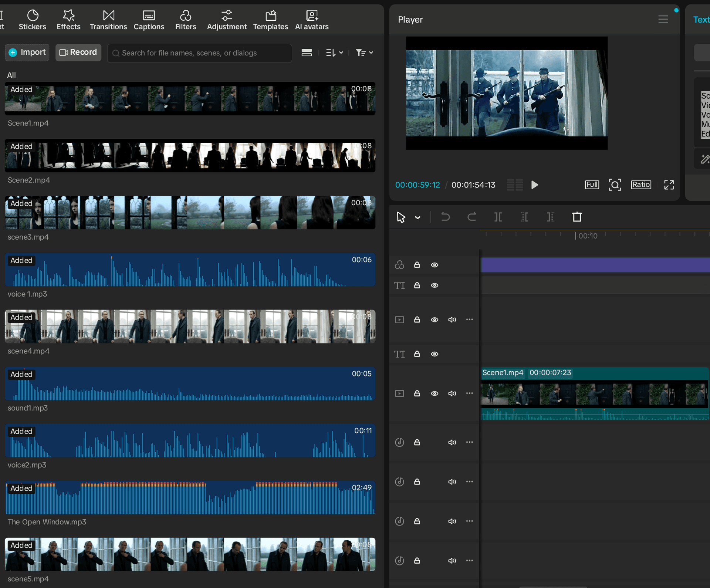Image resolution: width=710 pixels, height=588 pixels.
Task: Expand the select tool dropdown
Action: coord(417,217)
